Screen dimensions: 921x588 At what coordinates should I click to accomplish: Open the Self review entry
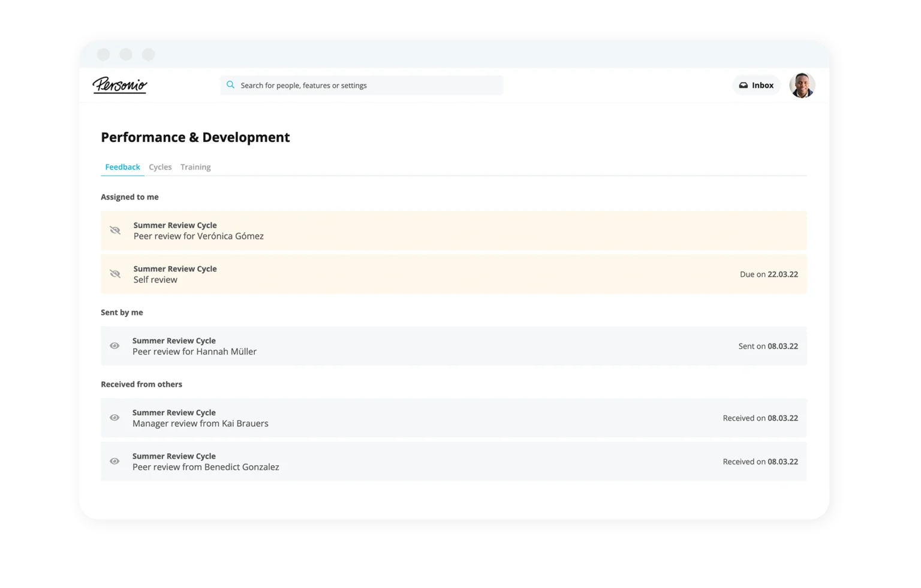pyautogui.click(x=454, y=274)
